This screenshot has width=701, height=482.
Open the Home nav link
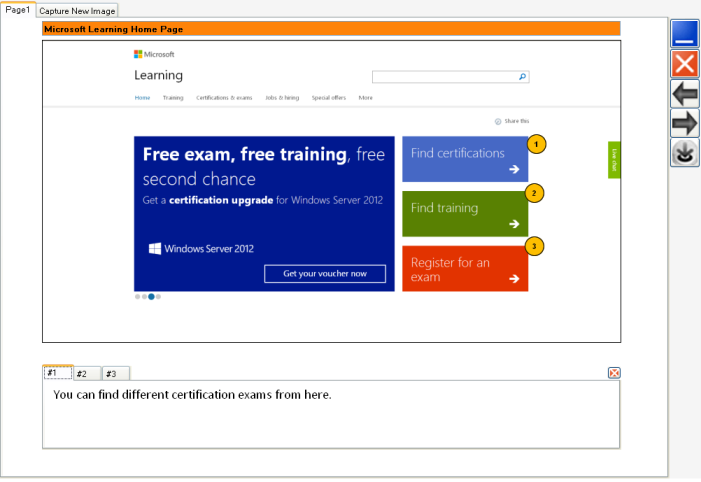point(143,97)
